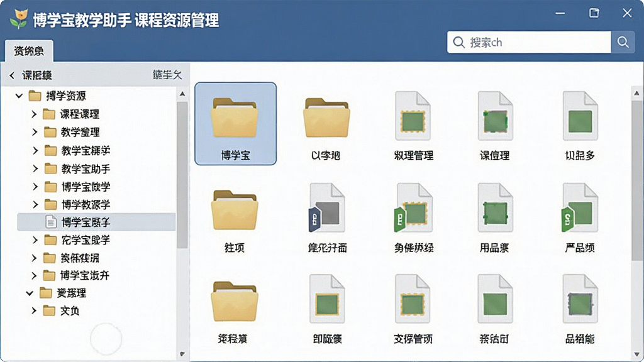
Task: Collapse the 博学资源 root tree node
Action: coord(19,96)
